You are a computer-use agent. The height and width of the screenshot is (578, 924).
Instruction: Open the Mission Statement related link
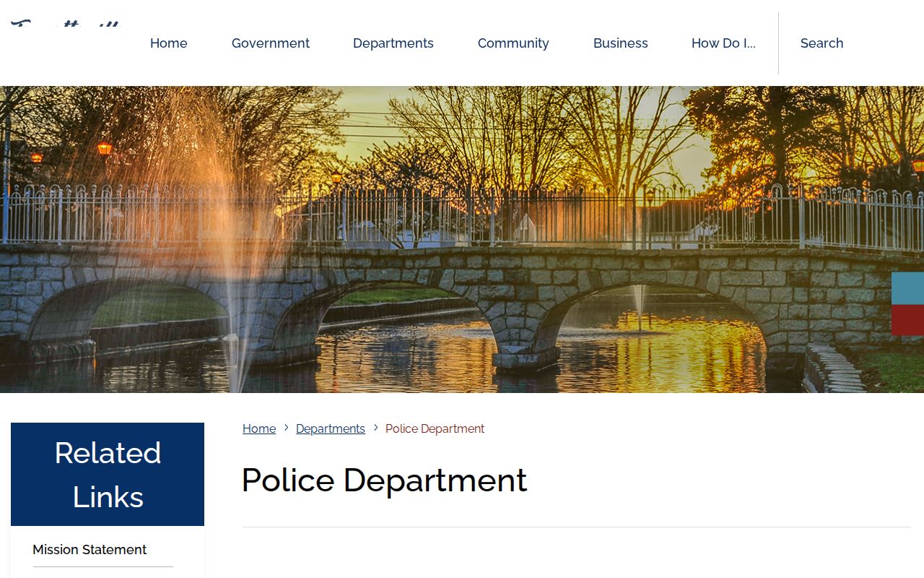click(x=90, y=550)
